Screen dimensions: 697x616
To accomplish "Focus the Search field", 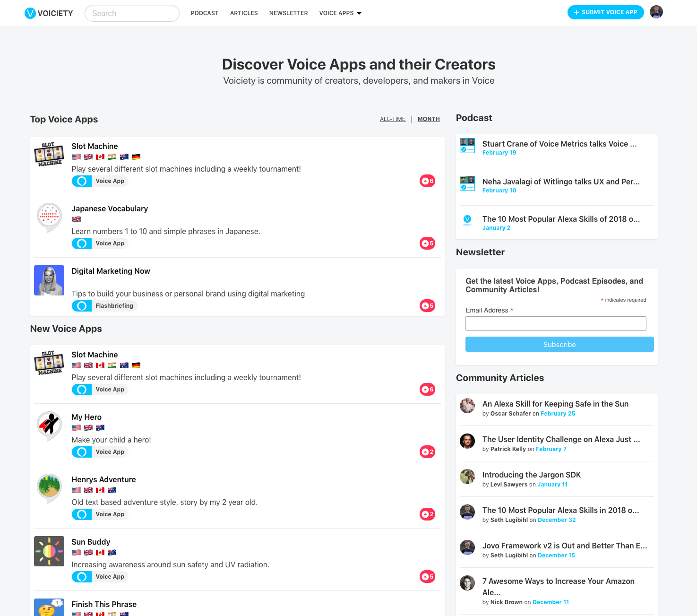I will click(x=132, y=13).
